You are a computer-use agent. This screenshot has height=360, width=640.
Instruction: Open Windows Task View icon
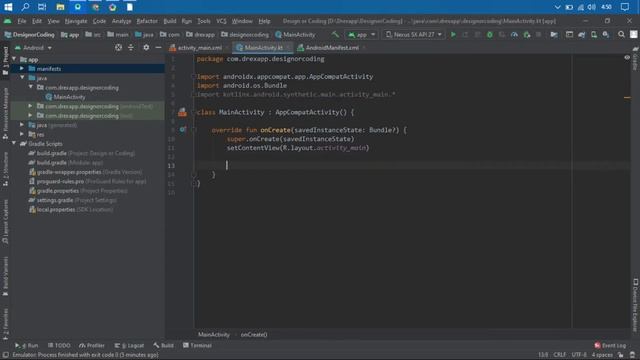point(42,7)
